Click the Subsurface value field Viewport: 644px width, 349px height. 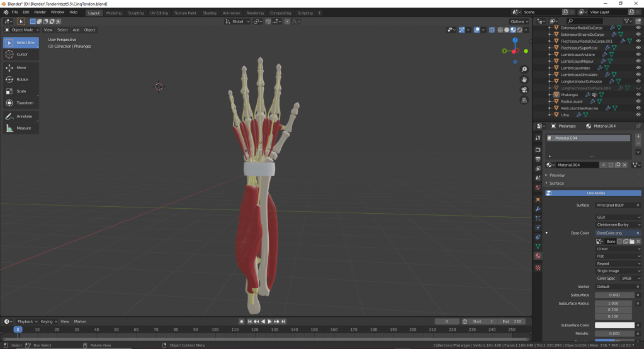614,294
